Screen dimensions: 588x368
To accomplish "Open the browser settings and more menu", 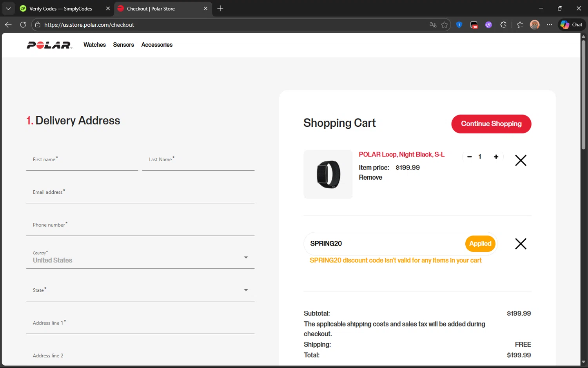I will pyautogui.click(x=549, y=25).
